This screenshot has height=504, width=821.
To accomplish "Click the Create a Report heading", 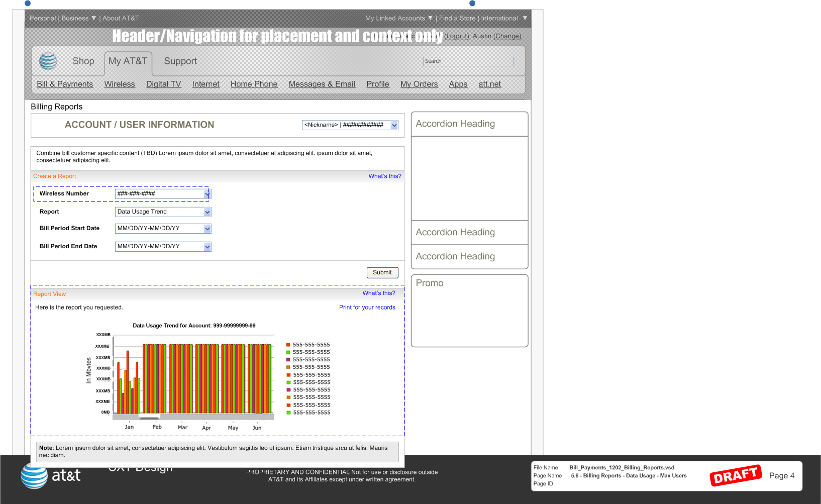I will click(54, 176).
